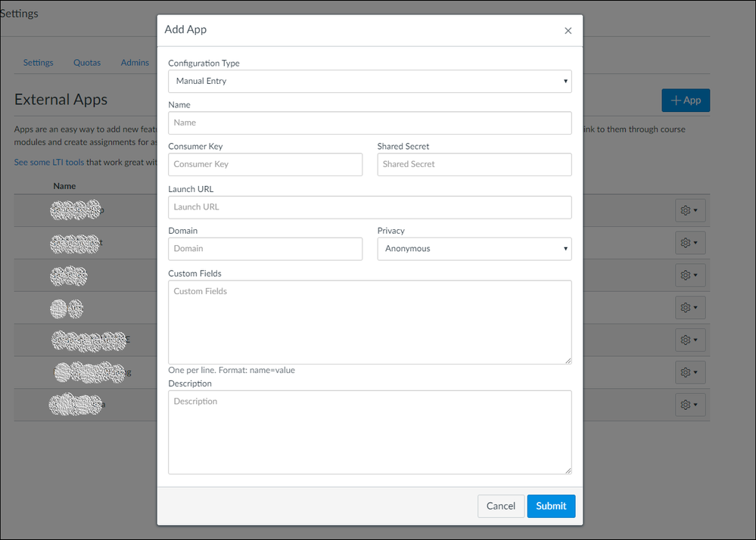The image size is (756, 540).
Task: Open the Admins tab
Action: (135, 63)
